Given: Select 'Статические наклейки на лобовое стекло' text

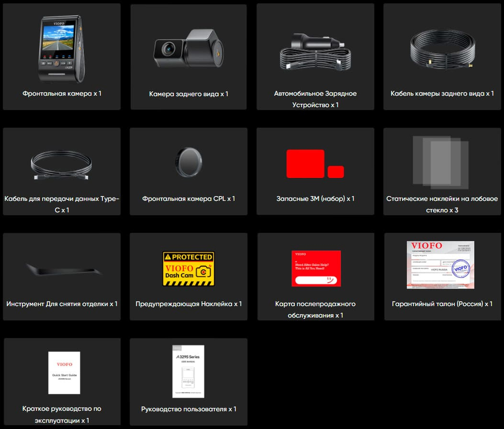Looking at the screenshot, I should [x=442, y=204].
